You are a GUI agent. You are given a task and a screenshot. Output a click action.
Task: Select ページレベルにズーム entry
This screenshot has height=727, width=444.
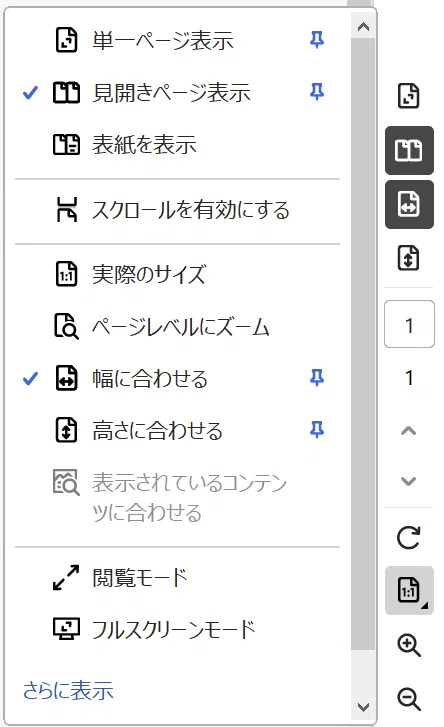(178, 326)
